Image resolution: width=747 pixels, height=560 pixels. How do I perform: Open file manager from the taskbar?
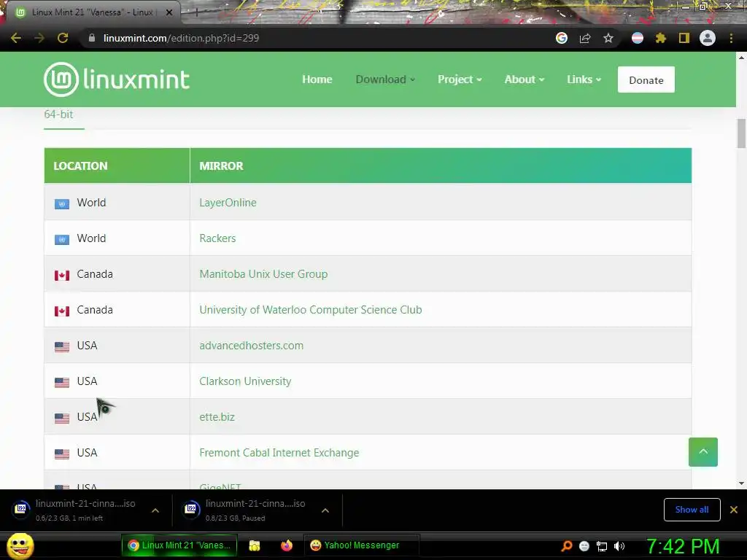[x=255, y=545]
